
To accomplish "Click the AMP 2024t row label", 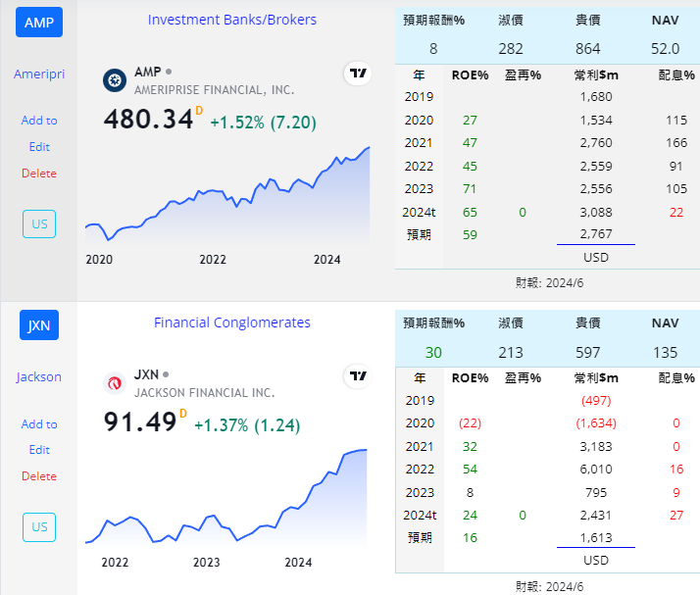I will tap(419, 212).
